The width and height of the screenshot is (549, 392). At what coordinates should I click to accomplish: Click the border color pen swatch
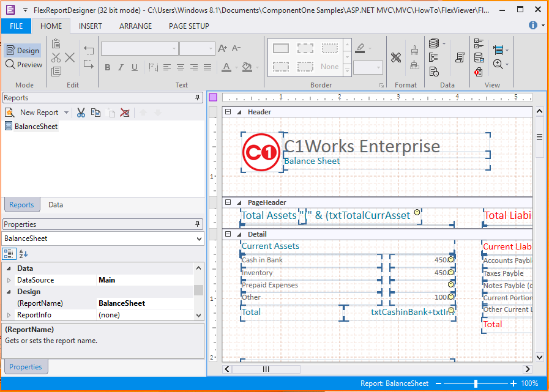(360, 48)
